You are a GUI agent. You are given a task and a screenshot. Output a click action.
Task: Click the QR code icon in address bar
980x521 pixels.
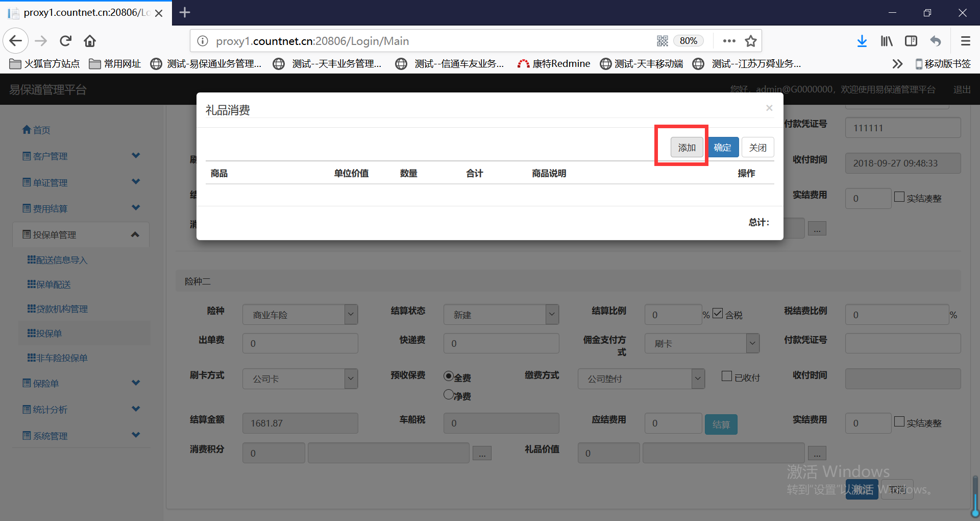[662, 41]
